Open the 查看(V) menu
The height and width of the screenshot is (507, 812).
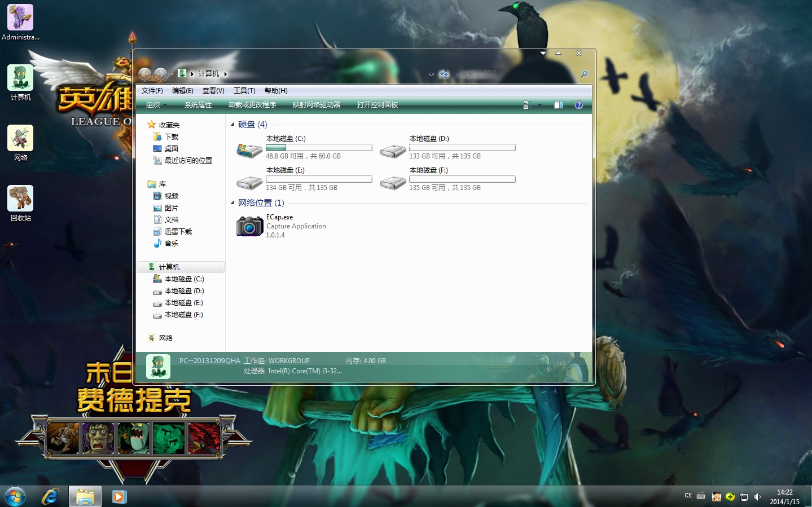tap(213, 91)
